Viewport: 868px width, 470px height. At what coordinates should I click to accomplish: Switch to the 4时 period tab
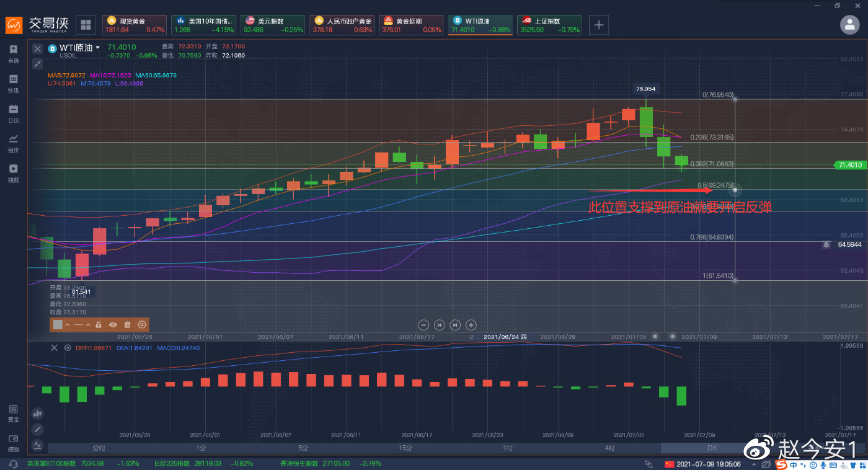[609, 448]
